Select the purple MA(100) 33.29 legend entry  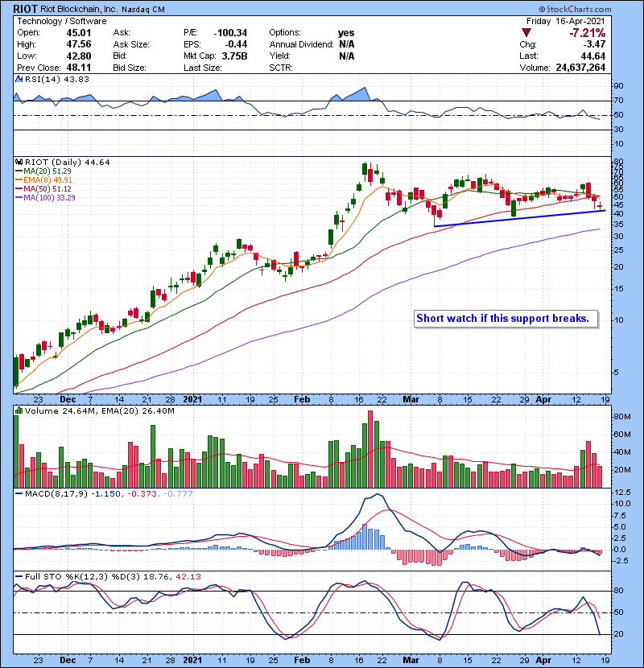[45, 198]
